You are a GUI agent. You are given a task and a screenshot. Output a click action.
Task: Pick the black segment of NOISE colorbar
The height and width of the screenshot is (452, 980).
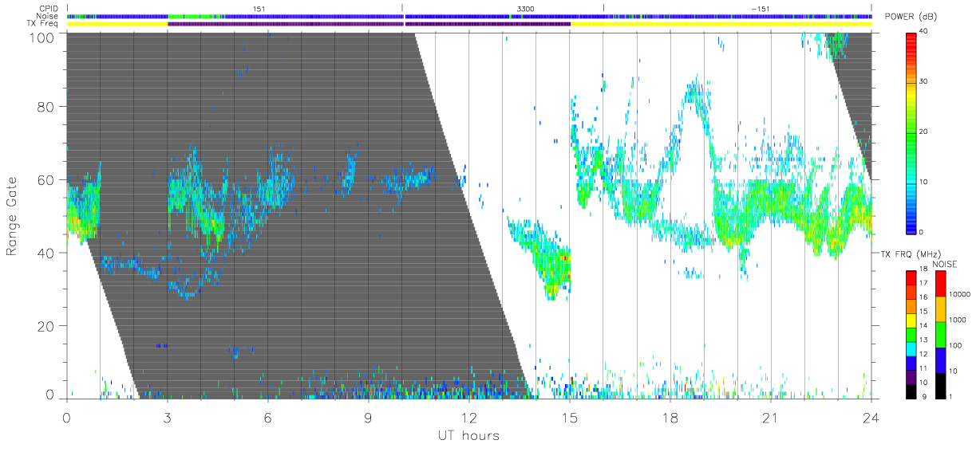point(939,384)
